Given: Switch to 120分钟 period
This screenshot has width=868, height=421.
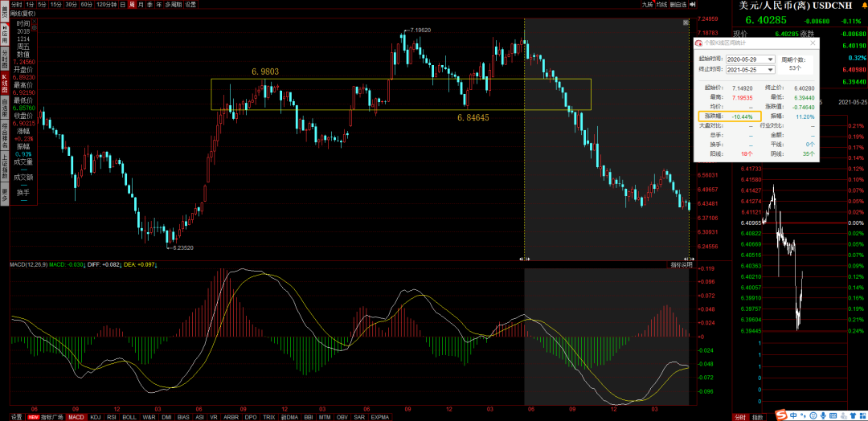Looking at the screenshot, I should click(x=106, y=5).
